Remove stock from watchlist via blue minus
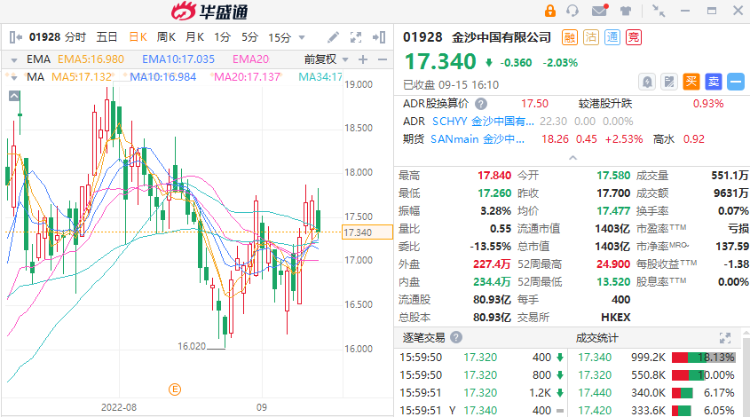The width and height of the screenshot is (750, 417). tap(736, 82)
